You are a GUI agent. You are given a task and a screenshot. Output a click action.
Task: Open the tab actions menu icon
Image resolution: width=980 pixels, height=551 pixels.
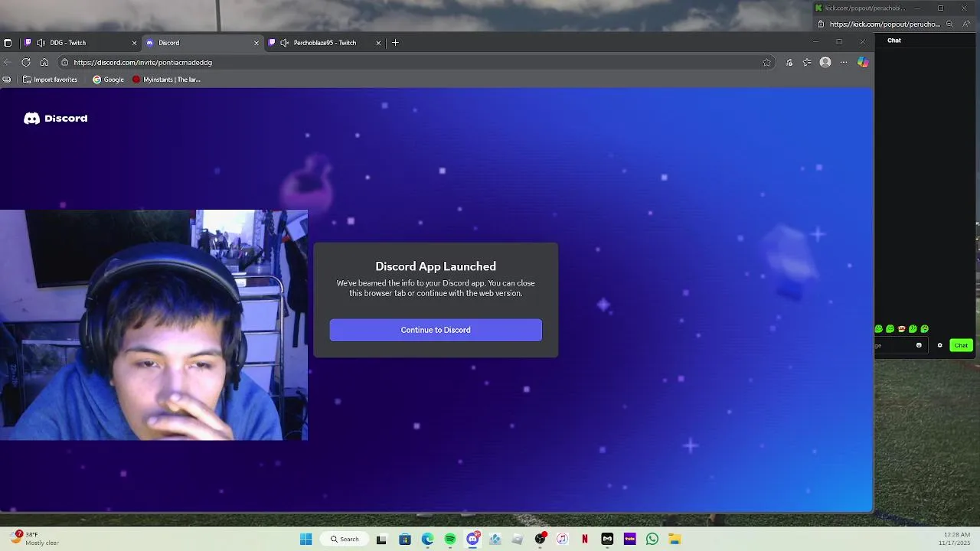(8, 43)
